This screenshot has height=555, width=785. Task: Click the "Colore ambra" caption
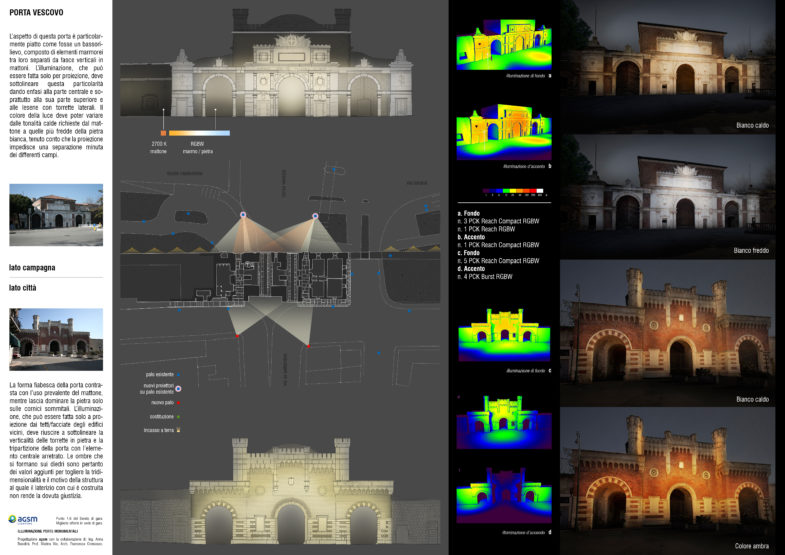coord(751,546)
